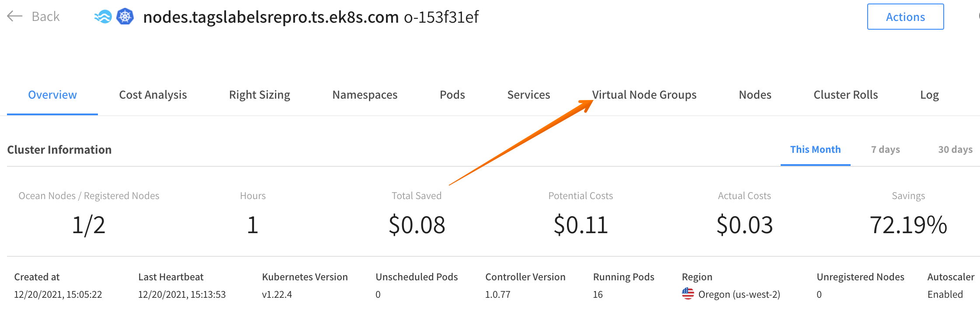Switch to the Nodes tab

[755, 95]
